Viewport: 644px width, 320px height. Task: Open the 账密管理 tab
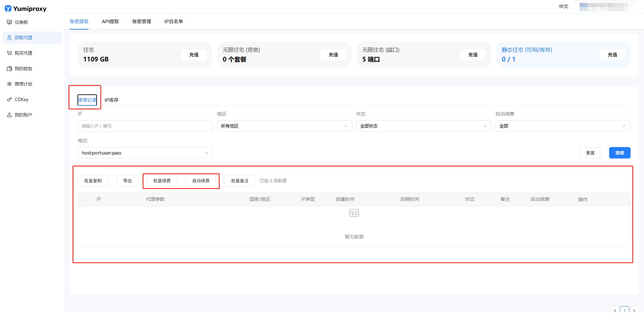142,21
